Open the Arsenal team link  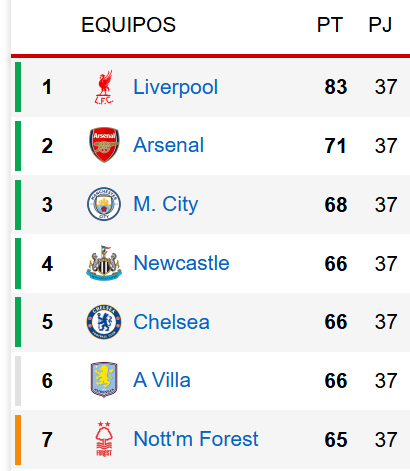[168, 145]
